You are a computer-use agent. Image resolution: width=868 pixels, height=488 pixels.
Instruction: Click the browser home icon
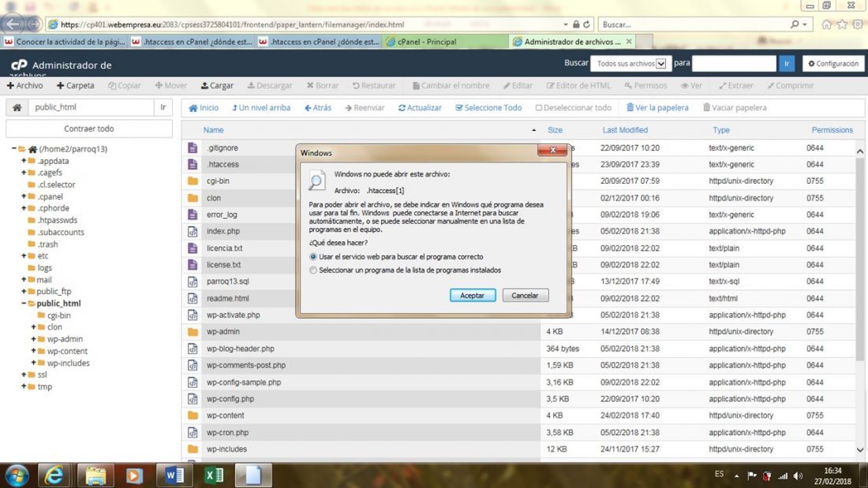(826, 24)
